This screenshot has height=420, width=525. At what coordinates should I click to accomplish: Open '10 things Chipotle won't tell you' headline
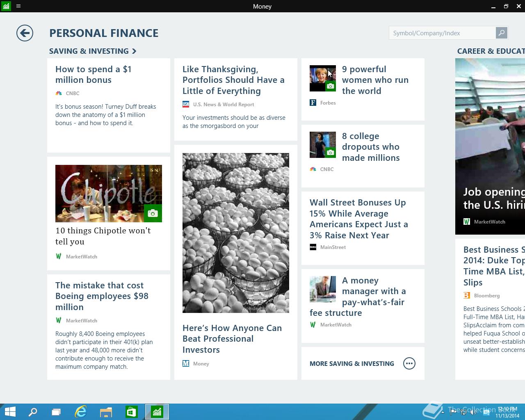tap(103, 236)
